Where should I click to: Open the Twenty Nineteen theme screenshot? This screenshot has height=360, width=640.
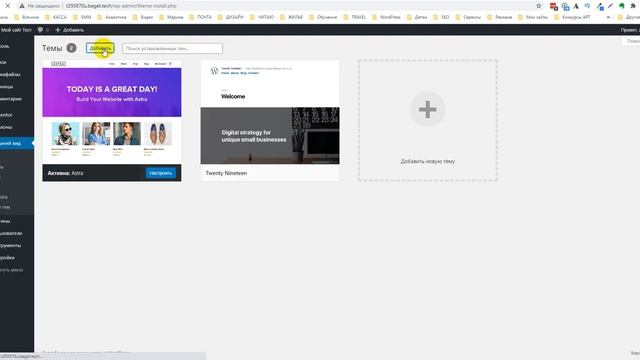[x=270, y=112]
